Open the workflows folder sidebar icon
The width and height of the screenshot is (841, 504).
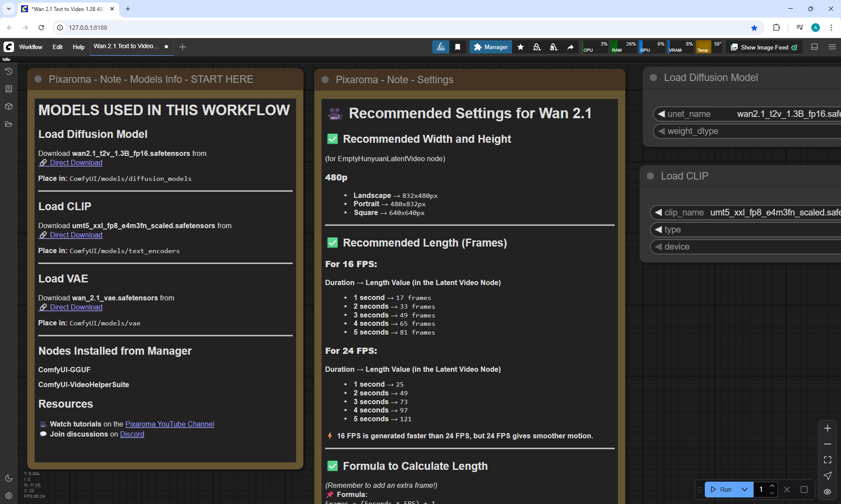(x=9, y=124)
